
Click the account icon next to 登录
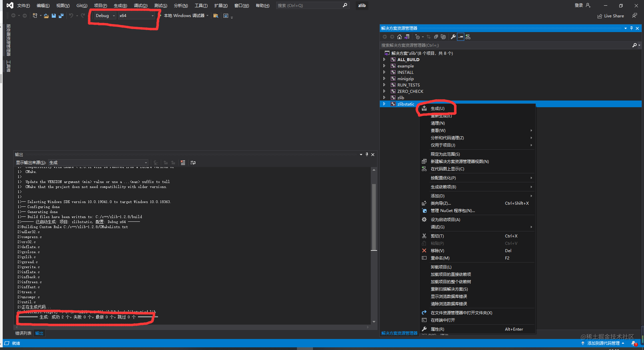[588, 5]
